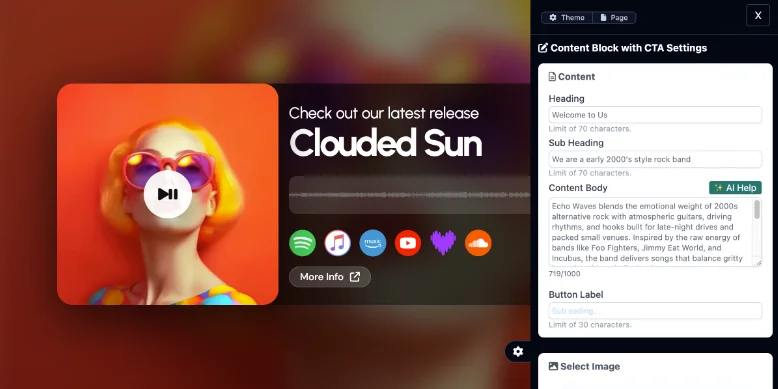The image size is (778, 389).
Task: Click the More Info button
Action: [330, 277]
